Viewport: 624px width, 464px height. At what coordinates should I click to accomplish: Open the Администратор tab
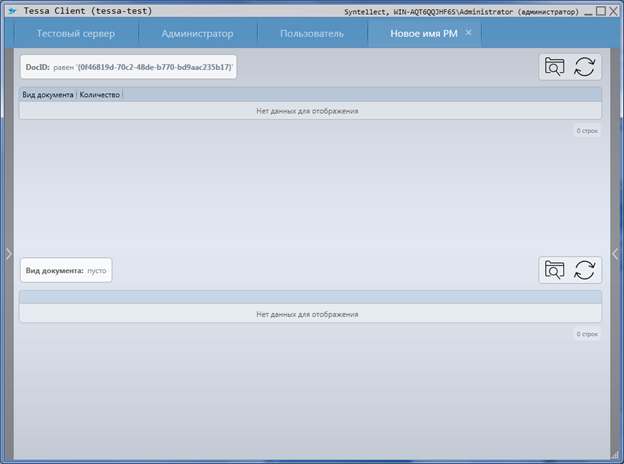(197, 34)
